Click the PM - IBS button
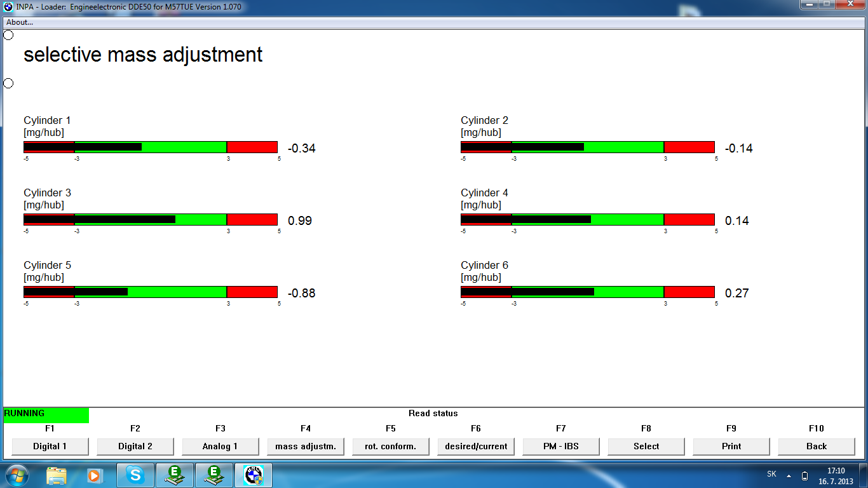Image resolution: width=868 pixels, height=488 pixels. 561,446
